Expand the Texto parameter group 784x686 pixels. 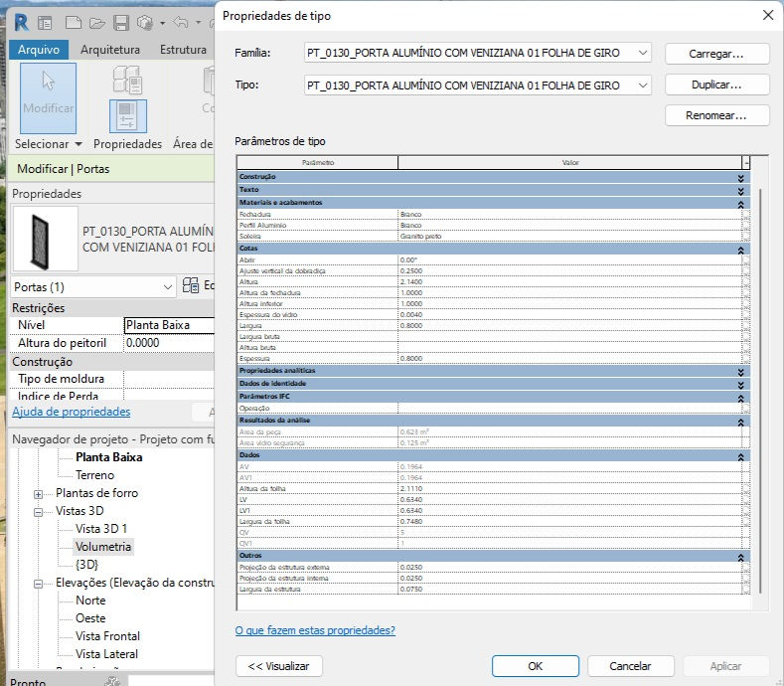tap(740, 191)
